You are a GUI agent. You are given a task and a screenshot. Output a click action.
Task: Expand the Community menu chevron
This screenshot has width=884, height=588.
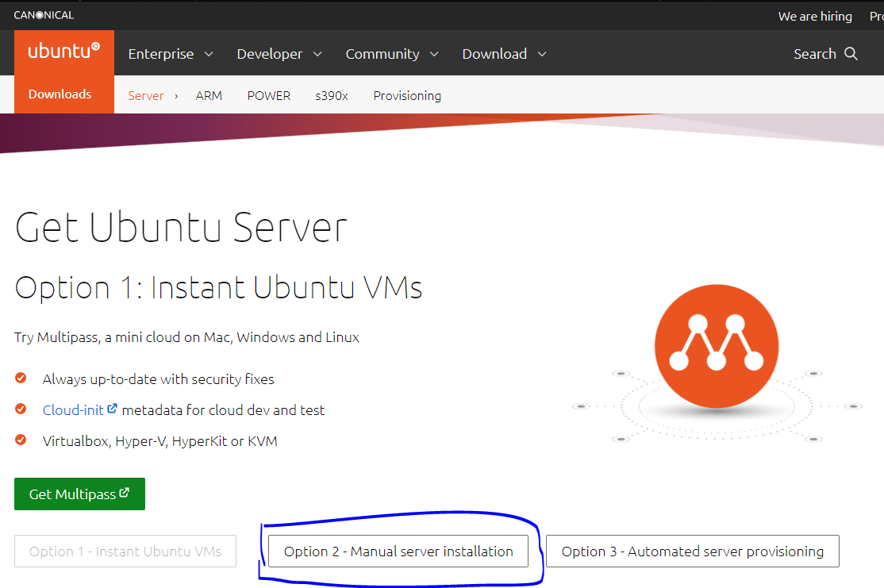coord(434,54)
